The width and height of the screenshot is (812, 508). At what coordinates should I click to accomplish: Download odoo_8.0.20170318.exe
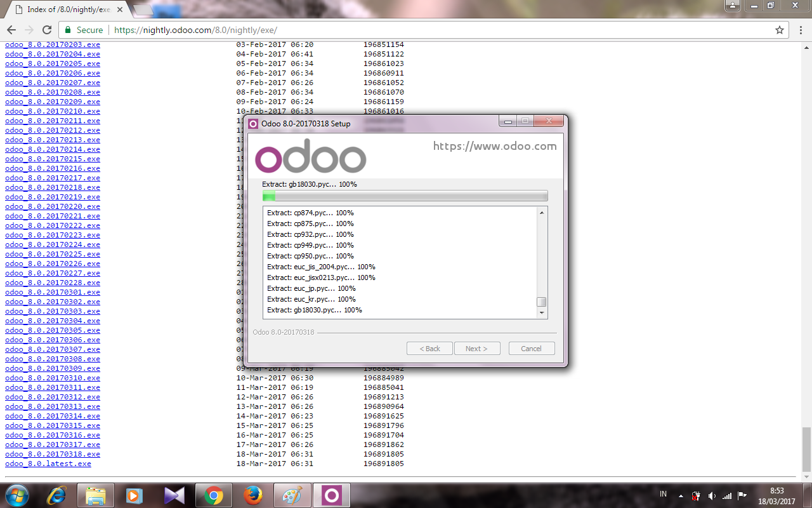[53, 454]
